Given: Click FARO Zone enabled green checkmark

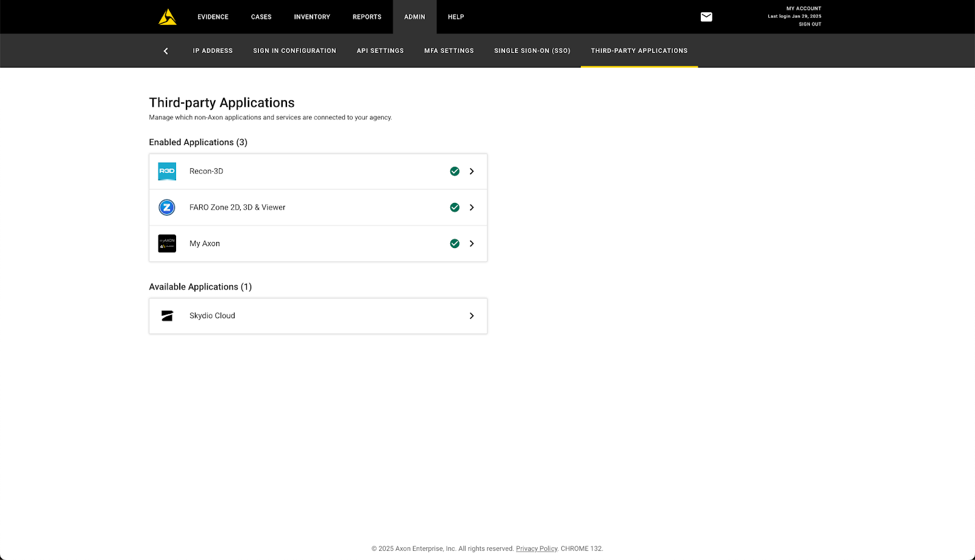Looking at the screenshot, I should 455,207.
